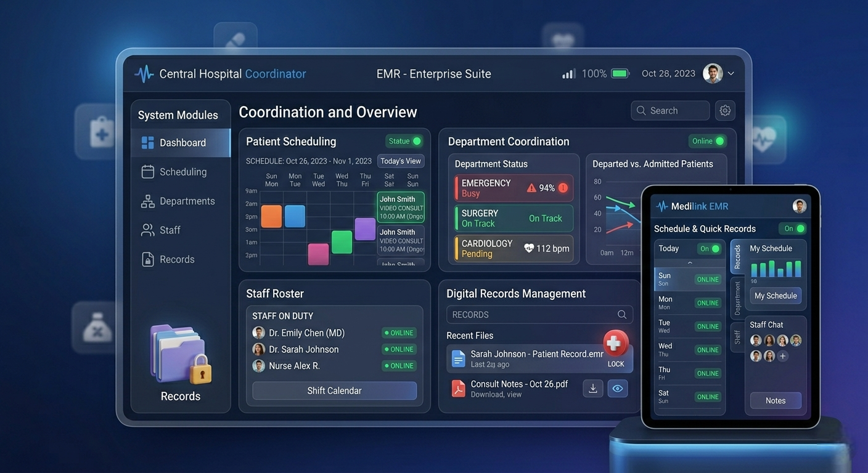
Task: Click Dr. Sarah Johnson avatar
Action: pyautogui.click(x=259, y=349)
